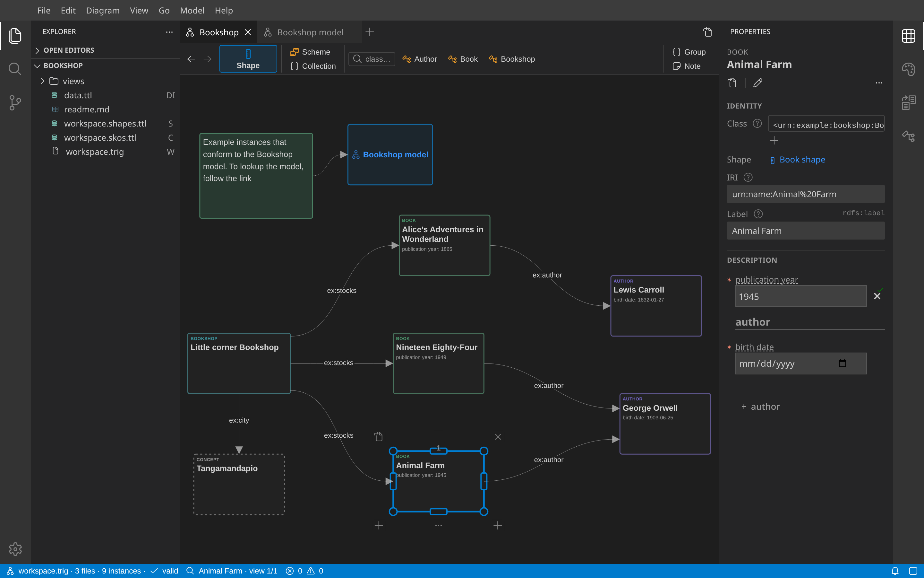924x578 pixels.
Task: Open the table grid icon in right sidebar
Action: point(908,36)
